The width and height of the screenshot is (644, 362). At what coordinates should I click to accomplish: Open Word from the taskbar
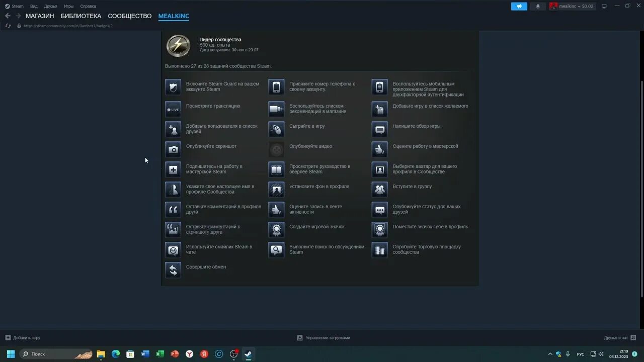[145, 354]
